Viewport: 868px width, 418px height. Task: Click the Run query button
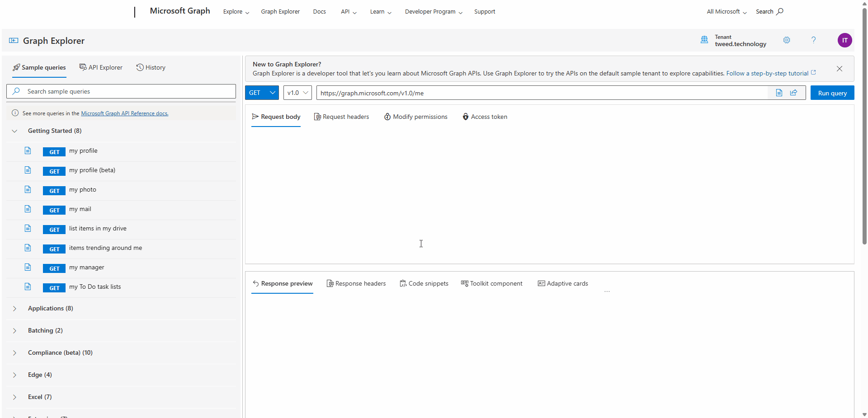click(832, 93)
